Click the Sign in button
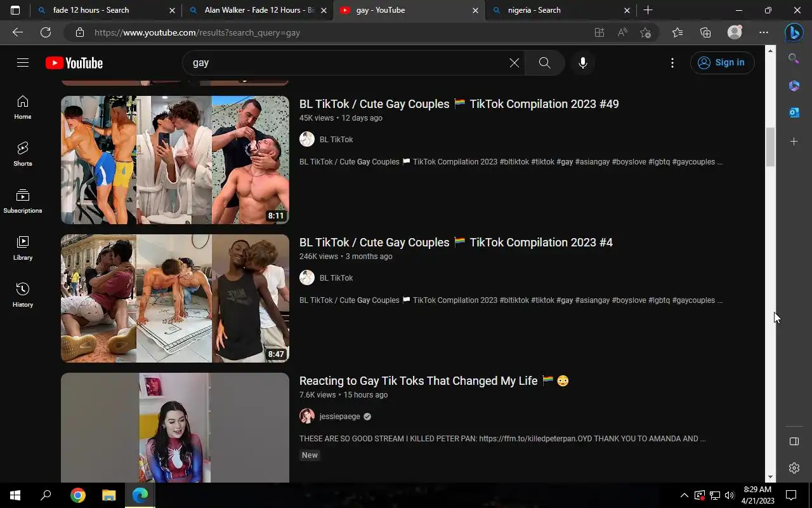The height and width of the screenshot is (508, 812). click(722, 62)
